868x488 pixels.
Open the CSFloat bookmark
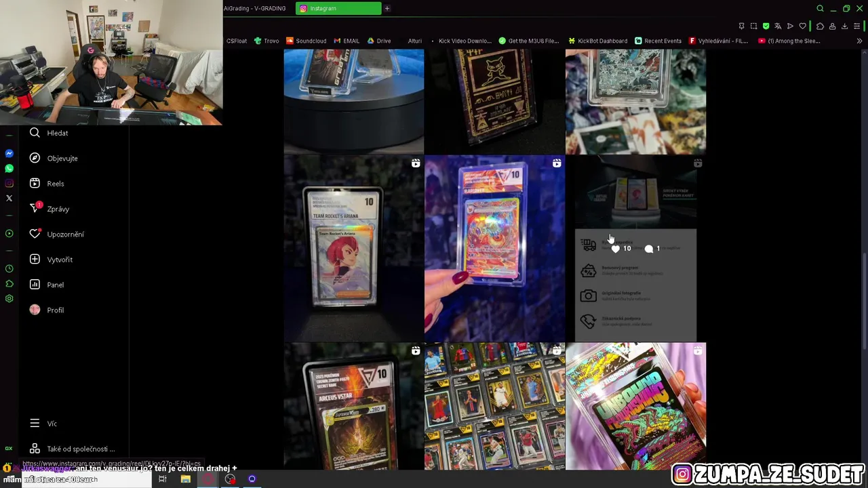tap(237, 41)
